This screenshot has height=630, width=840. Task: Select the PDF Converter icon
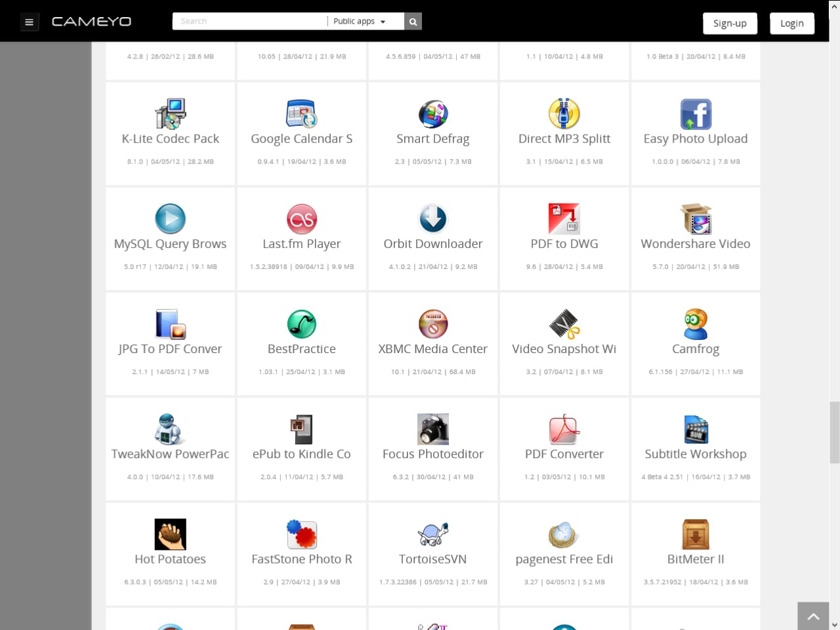pos(564,429)
